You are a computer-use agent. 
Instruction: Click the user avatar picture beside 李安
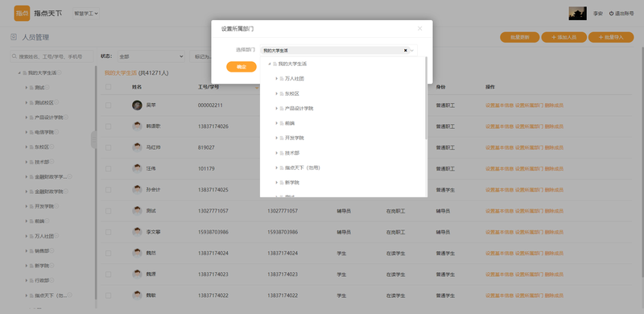coord(577,13)
